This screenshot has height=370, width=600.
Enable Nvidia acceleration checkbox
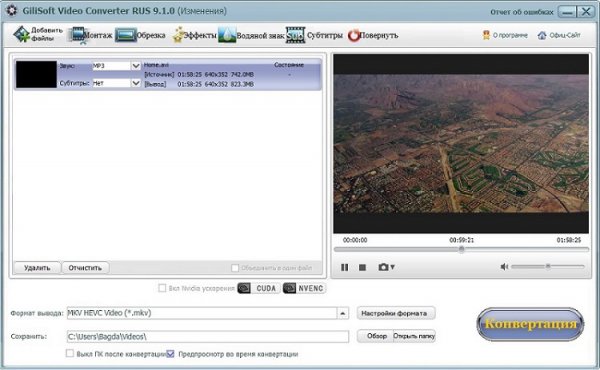click(162, 288)
